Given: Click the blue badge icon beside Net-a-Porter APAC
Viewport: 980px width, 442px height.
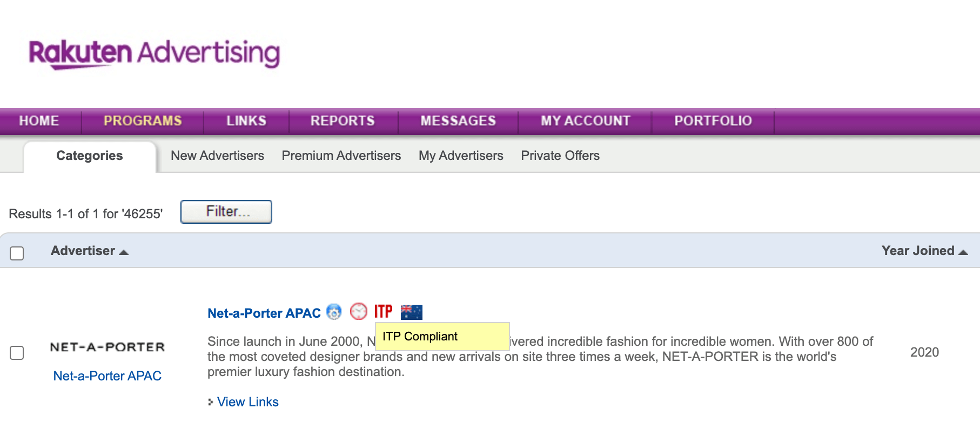Looking at the screenshot, I should [x=334, y=312].
